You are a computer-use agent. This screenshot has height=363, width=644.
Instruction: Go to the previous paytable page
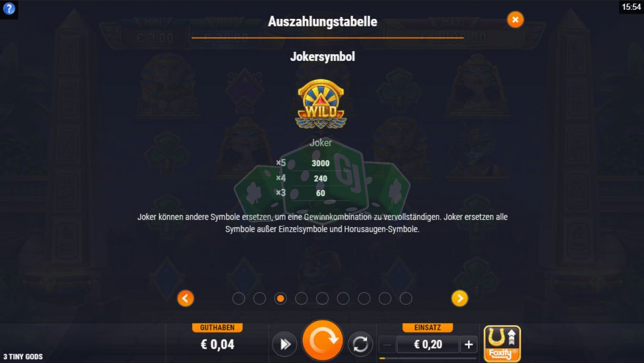coord(185,298)
